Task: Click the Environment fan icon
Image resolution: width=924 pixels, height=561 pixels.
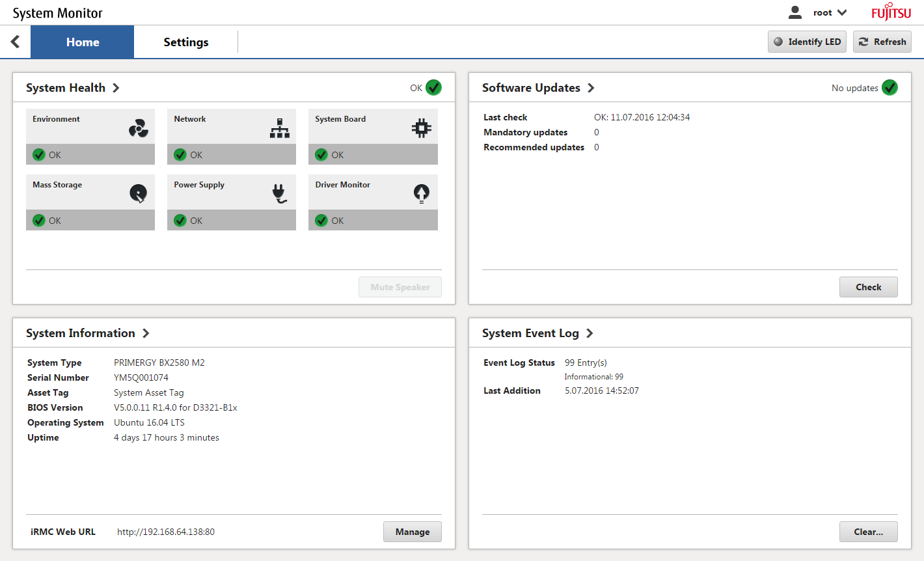Action: (137, 128)
